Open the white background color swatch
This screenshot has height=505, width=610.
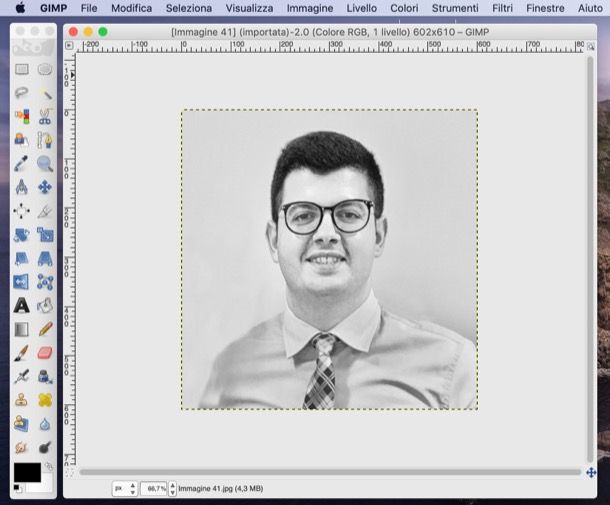46,484
